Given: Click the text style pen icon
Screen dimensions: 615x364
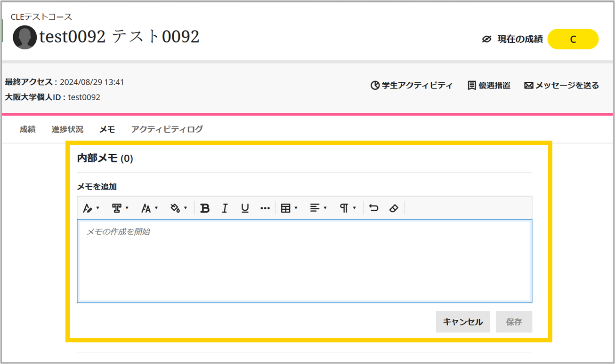Looking at the screenshot, I should (x=91, y=208).
